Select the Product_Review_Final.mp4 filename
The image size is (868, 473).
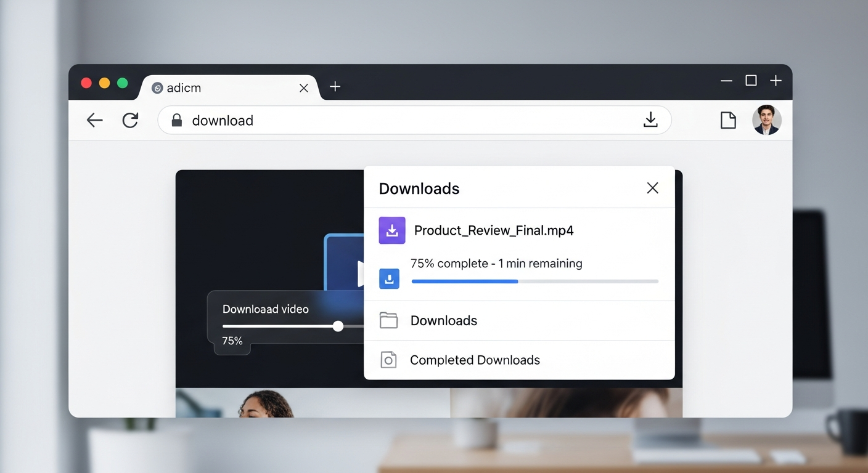pos(494,230)
